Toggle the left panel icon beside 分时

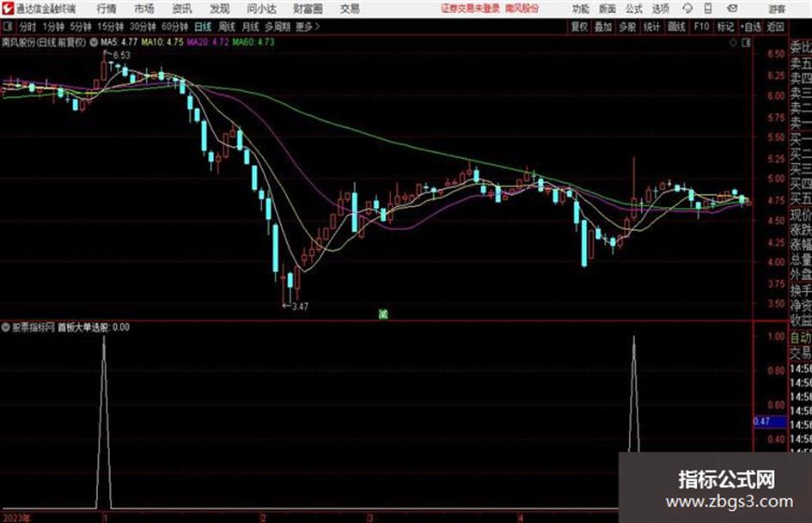coord(8,27)
